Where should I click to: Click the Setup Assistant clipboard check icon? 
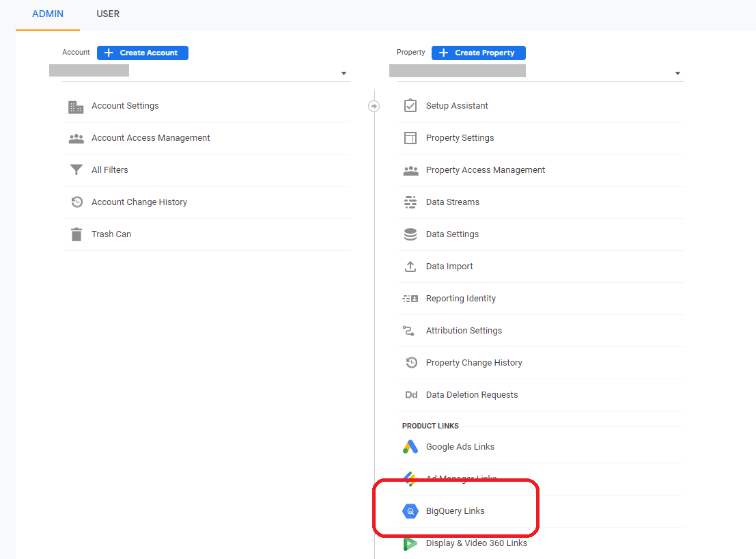[x=410, y=105]
